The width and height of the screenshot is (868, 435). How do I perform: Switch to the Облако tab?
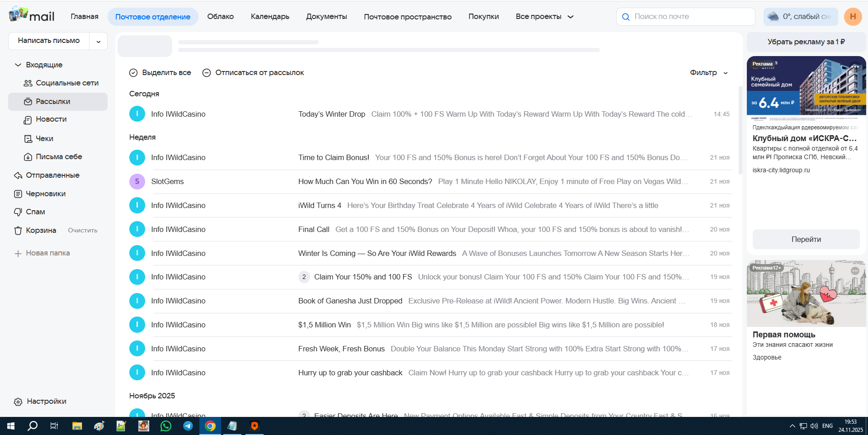coord(220,17)
